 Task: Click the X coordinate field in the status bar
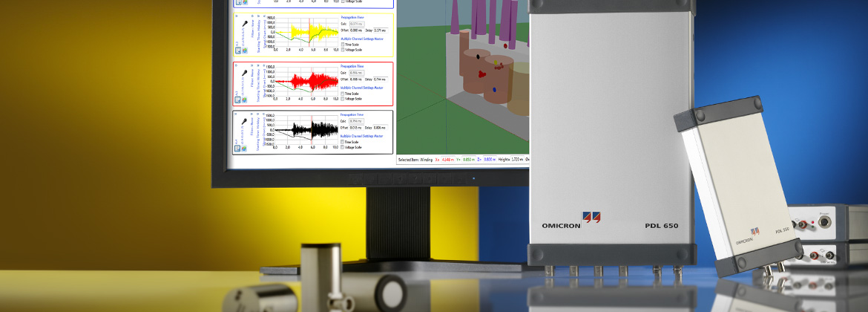pos(448,159)
